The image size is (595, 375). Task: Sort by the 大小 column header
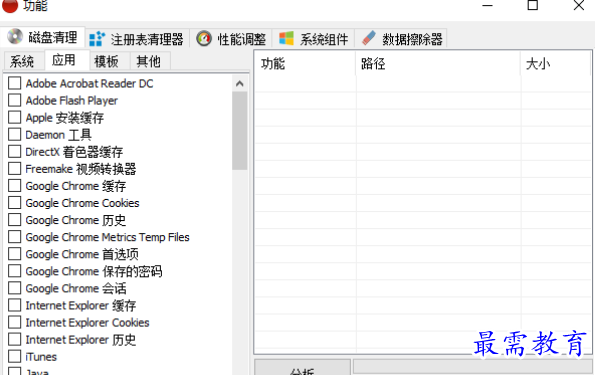556,64
